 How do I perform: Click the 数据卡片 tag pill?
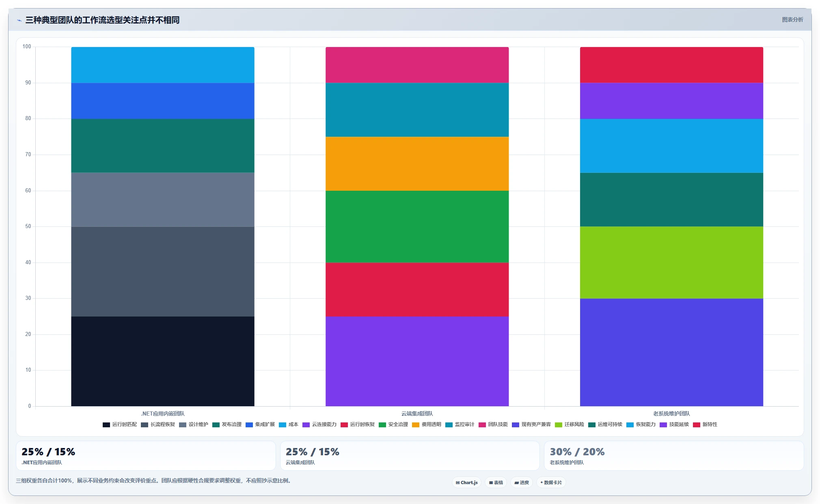tap(551, 482)
